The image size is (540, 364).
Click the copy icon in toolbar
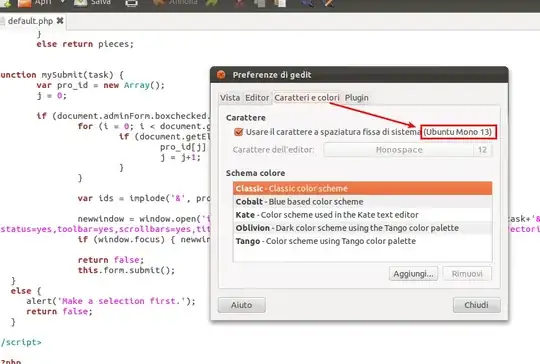(x=260, y=3)
